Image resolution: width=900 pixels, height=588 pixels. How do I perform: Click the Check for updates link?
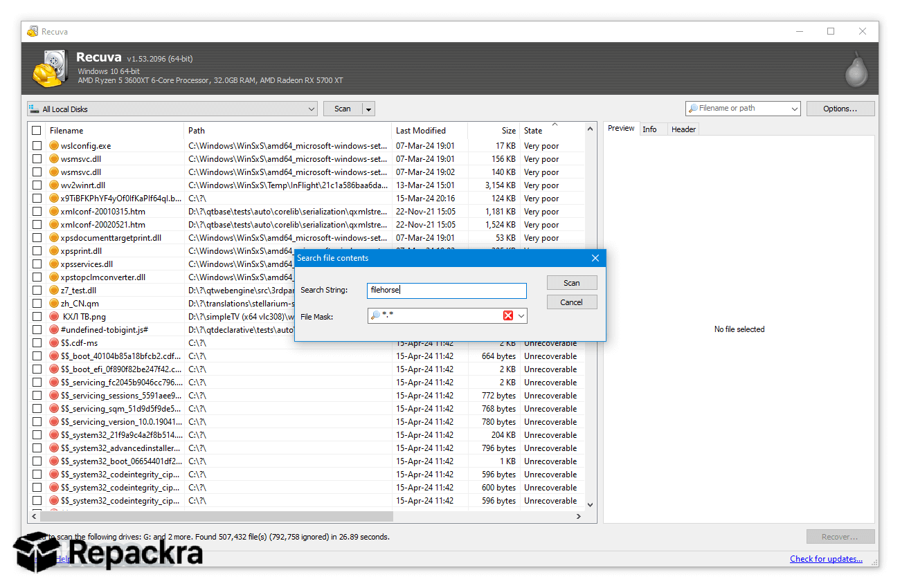click(826, 559)
